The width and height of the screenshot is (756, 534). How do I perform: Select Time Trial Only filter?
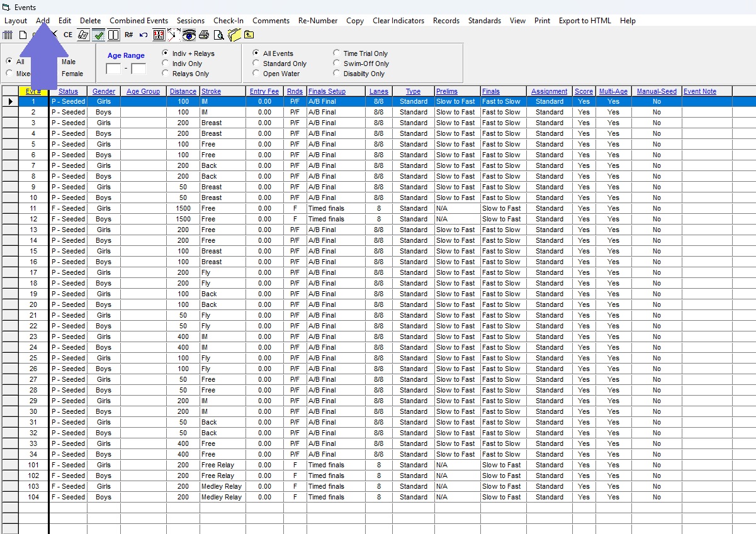(337, 53)
